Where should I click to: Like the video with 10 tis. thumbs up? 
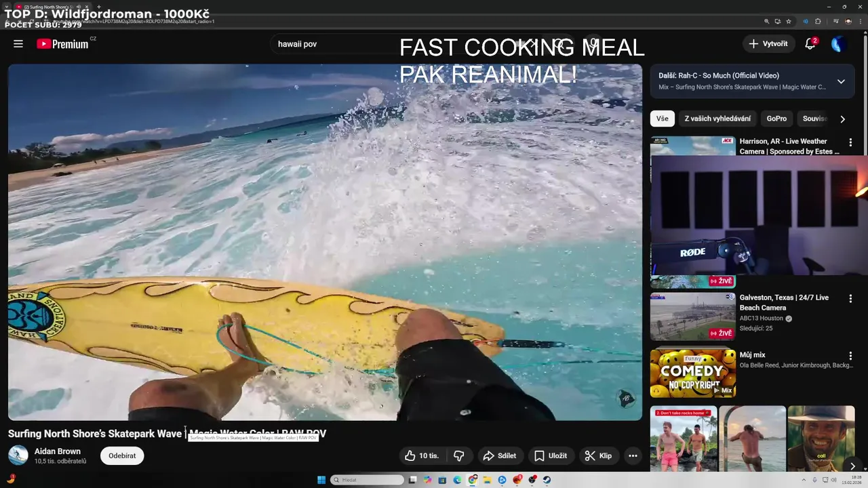tap(422, 455)
